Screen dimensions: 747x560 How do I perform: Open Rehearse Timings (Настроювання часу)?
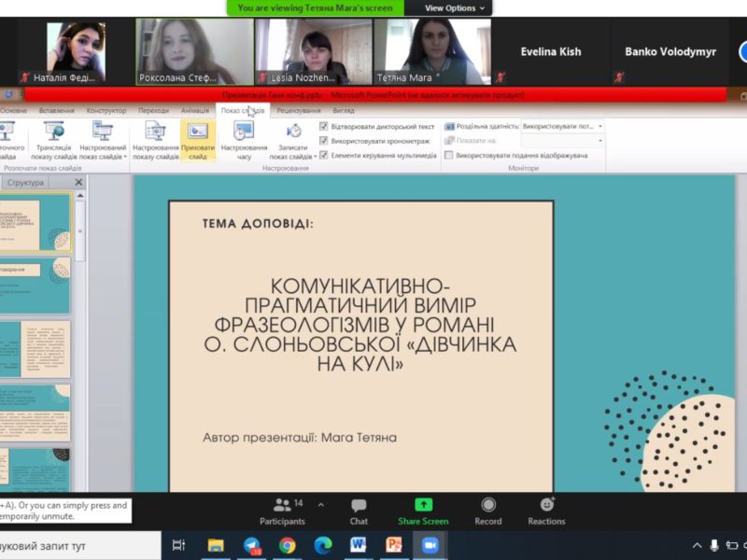[243, 138]
